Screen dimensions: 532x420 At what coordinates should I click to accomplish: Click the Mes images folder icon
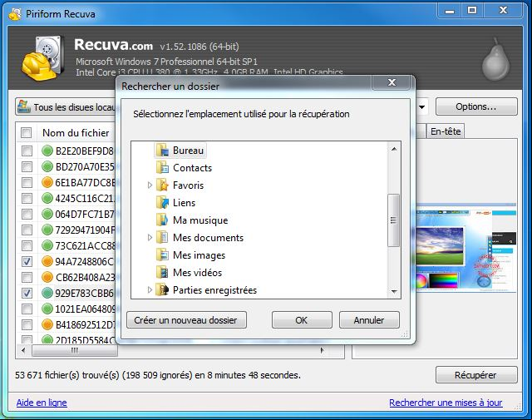162,255
